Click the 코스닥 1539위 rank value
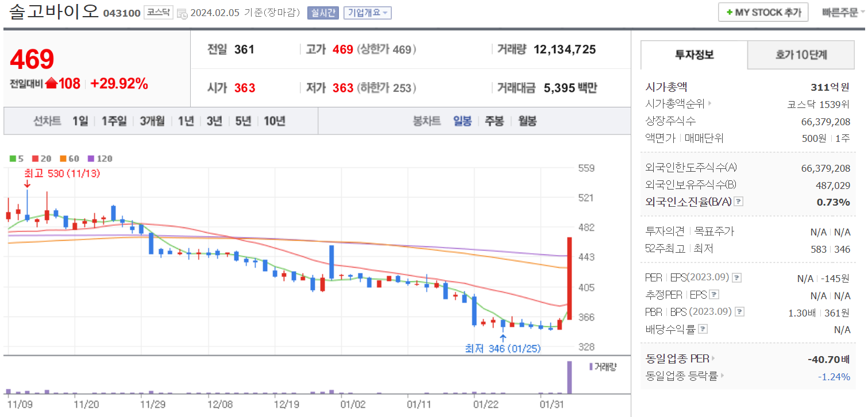Viewport: 868px width, 417px height. tap(819, 104)
